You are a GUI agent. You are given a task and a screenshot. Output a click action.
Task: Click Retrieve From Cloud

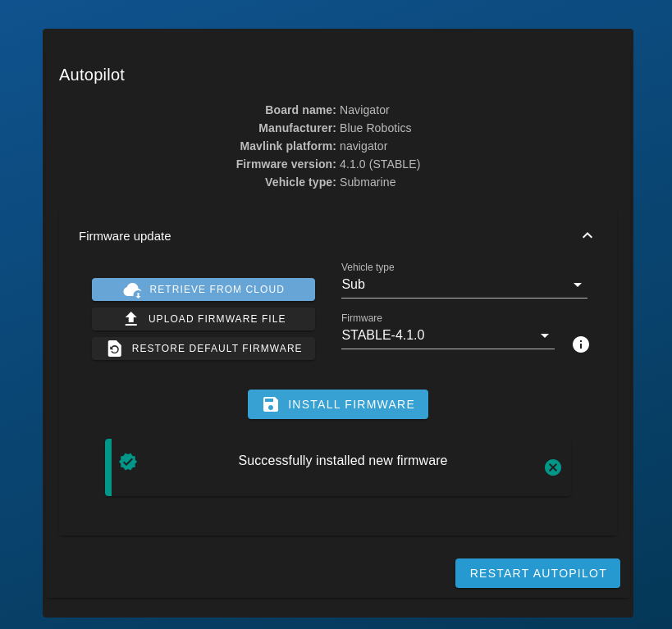click(203, 289)
